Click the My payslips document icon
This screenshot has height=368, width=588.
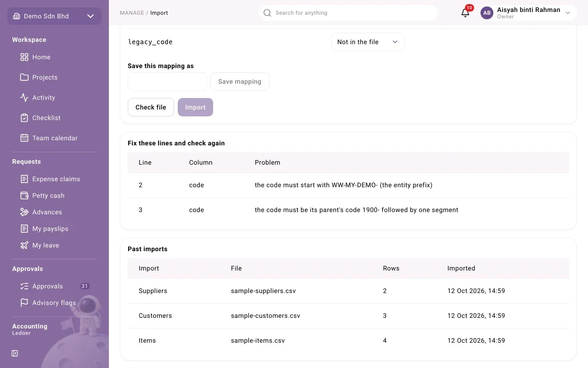click(x=24, y=229)
